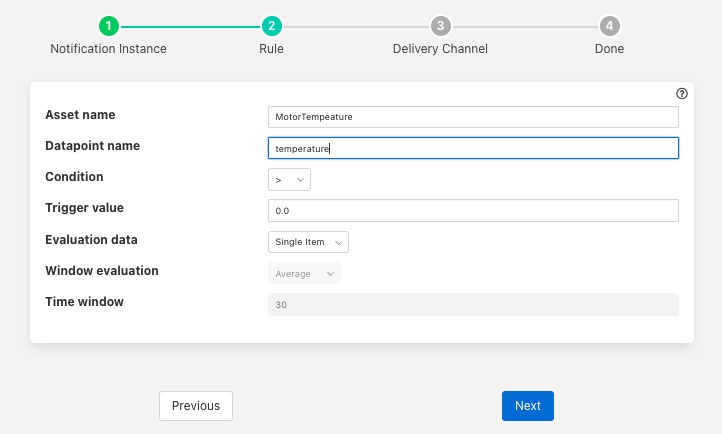Open the Window evaluation Average dropdown
This screenshot has width=722, height=434.
304,273
